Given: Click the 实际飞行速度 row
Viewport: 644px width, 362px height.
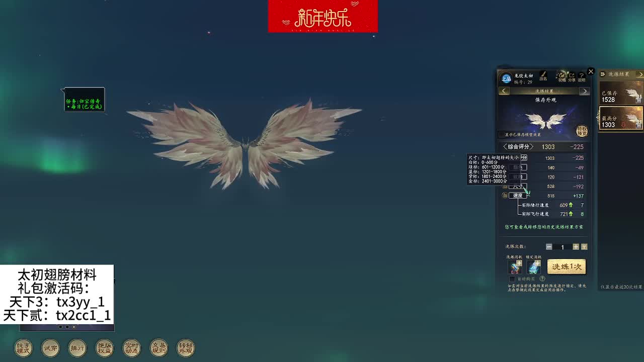Looking at the screenshot, I should pyautogui.click(x=552, y=214).
